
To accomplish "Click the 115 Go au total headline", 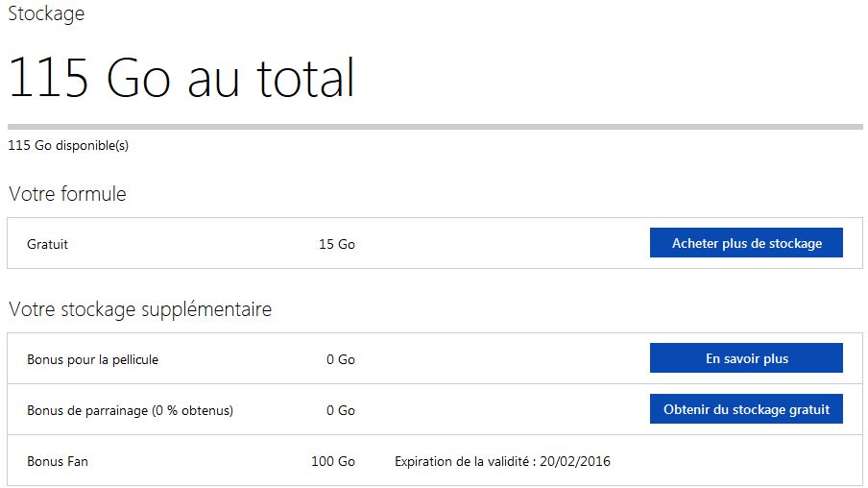I will pyautogui.click(x=181, y=79).
